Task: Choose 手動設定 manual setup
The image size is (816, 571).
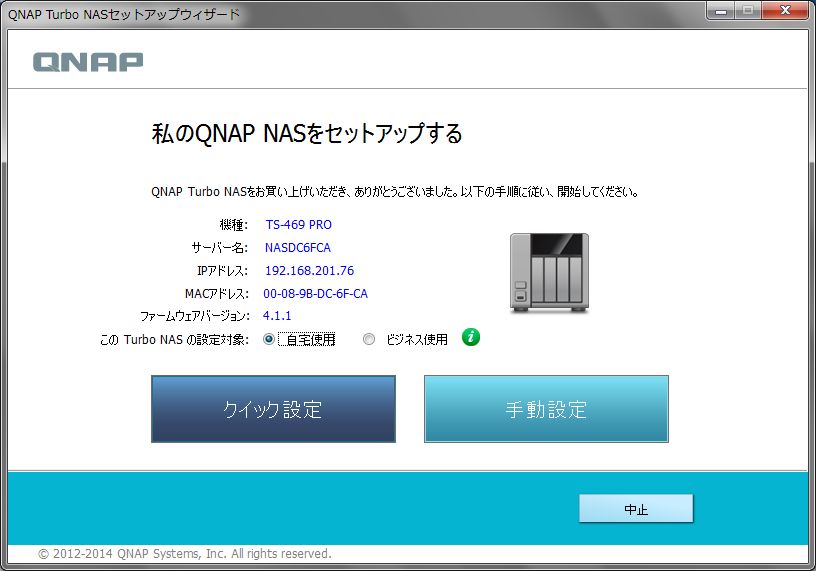Action: click(546, 409)
